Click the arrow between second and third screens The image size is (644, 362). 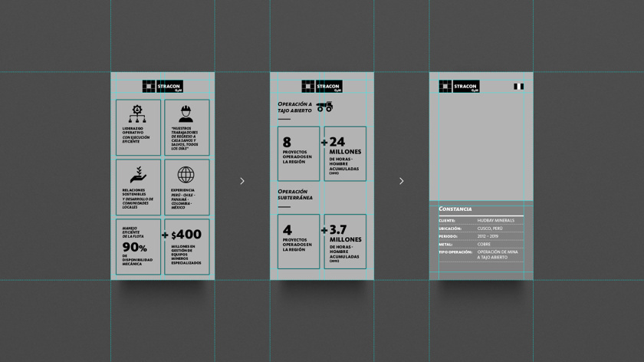click(x=402, y=181)
